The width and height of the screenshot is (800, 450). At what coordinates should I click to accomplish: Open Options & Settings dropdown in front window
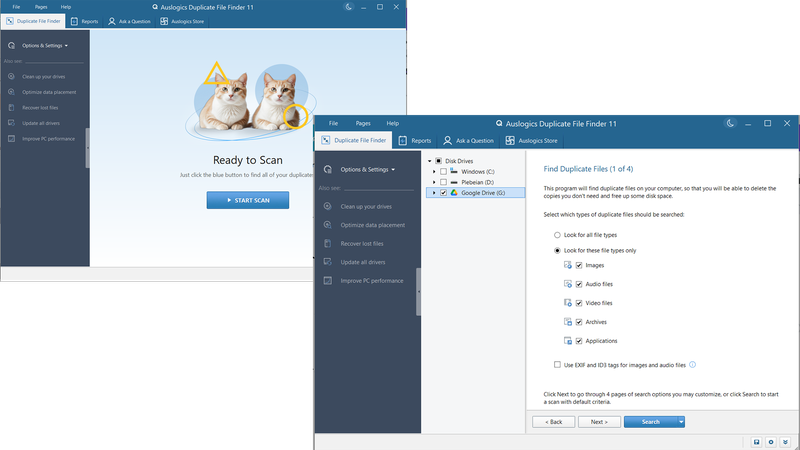coord(367,169)
